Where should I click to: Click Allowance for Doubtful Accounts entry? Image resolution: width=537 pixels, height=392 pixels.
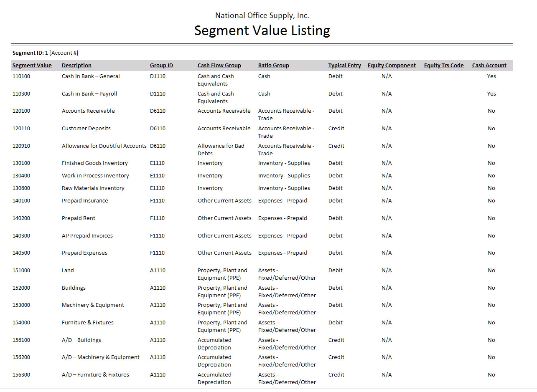[104, 146]
